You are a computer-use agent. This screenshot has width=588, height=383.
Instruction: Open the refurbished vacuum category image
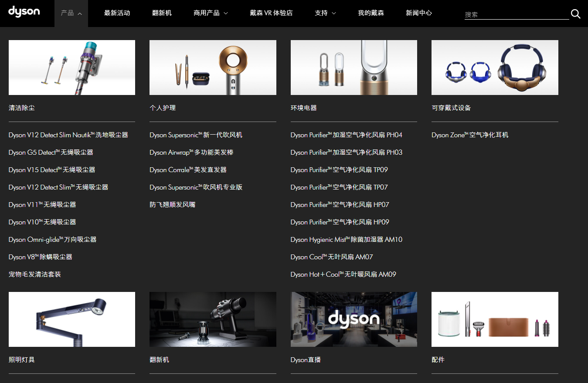(x=213, y=319)
